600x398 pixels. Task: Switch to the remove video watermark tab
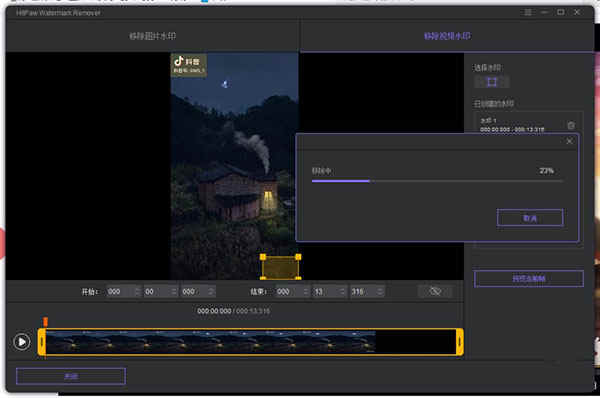click(447, 36)
